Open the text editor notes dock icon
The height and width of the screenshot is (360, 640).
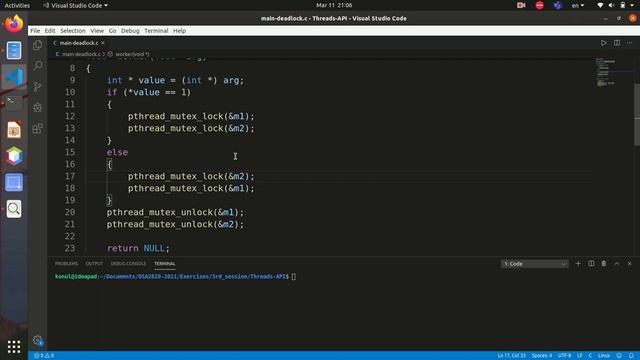(x=14, y=50)
